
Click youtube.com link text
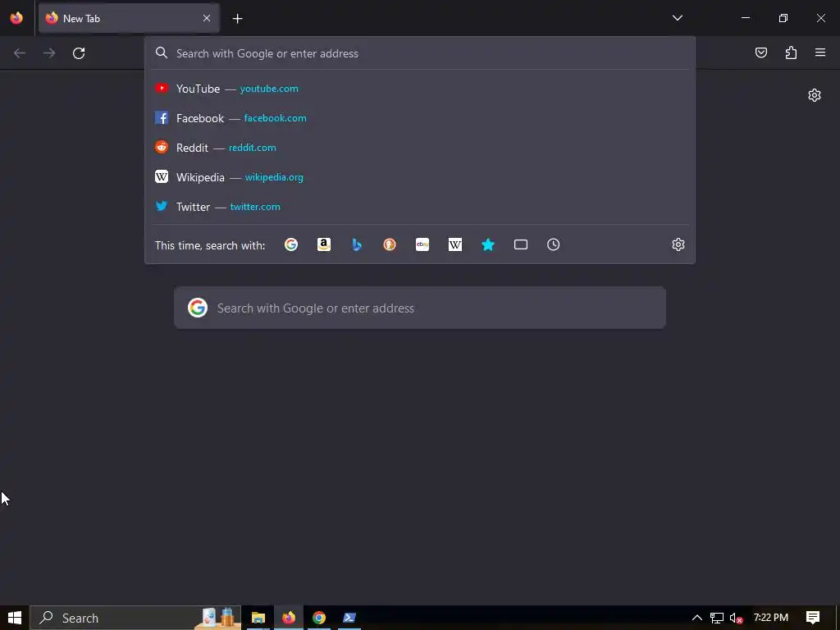click(x=269, y=89)
